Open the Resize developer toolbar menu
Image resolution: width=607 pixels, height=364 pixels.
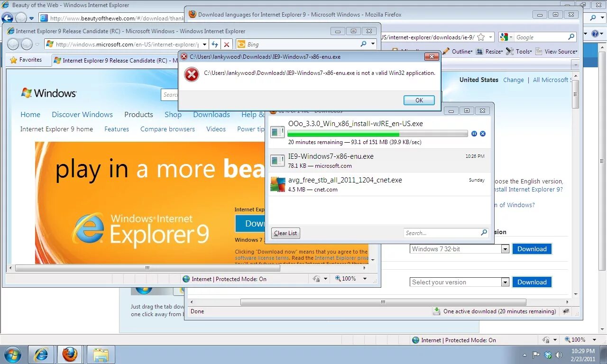tap(489, 51)
